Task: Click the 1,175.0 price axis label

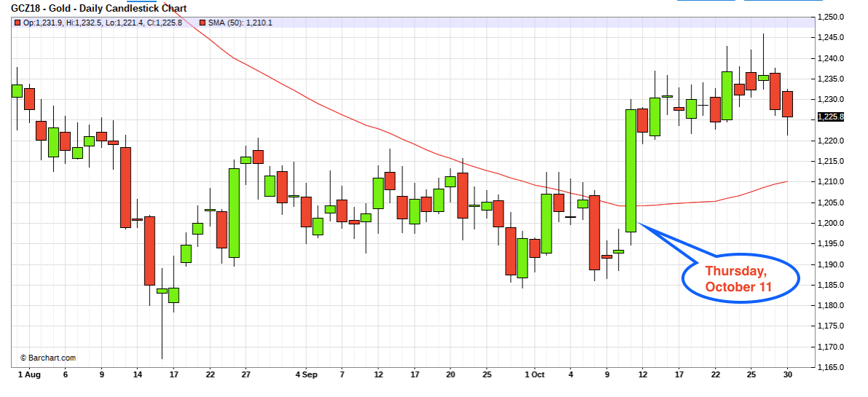Action: 831,326
